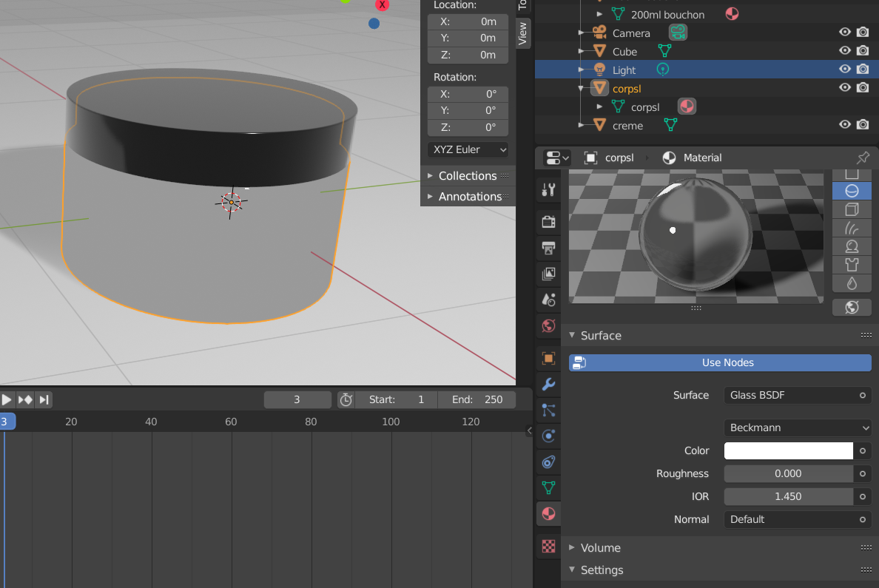Click the play animation button
879x588 pixels.
click(x=7, y=399)
